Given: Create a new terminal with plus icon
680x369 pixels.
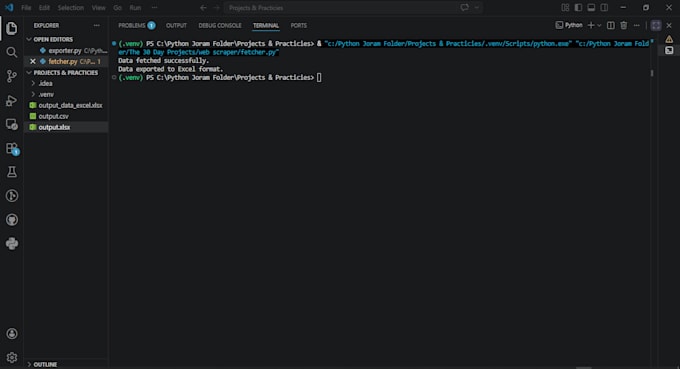Looking at the screenshot, I should tap(591, 26).
